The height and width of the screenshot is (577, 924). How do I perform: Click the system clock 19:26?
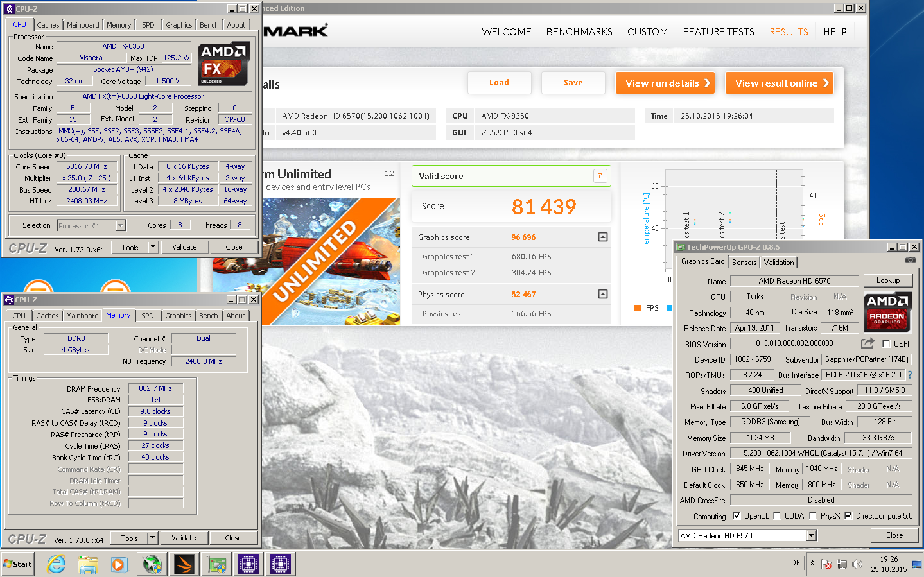point(889,559)
